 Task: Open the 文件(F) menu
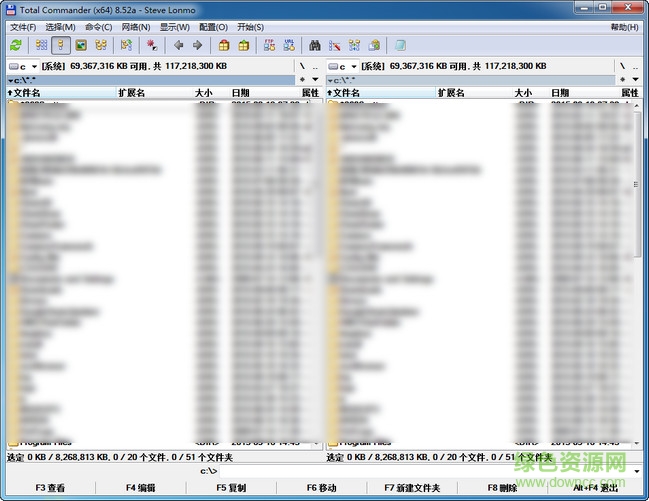[23, 27]
